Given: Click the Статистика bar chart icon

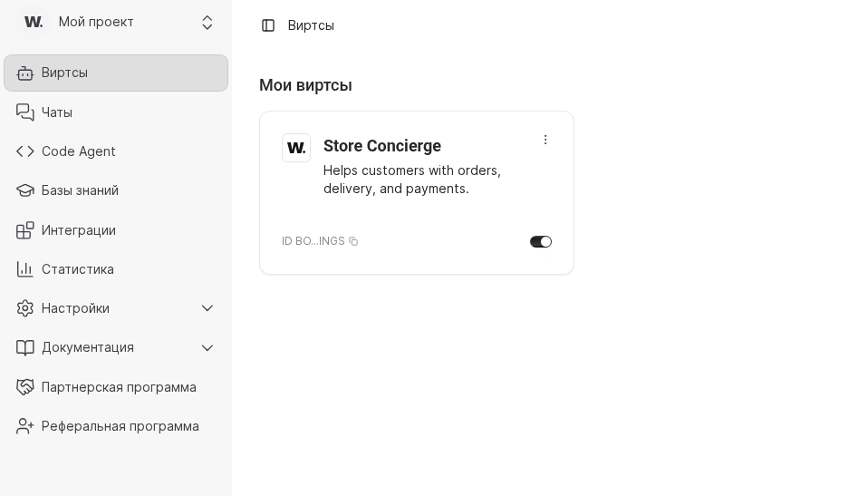Looking at the screenshot, I should pyautogui.click(x=25, y=269).
